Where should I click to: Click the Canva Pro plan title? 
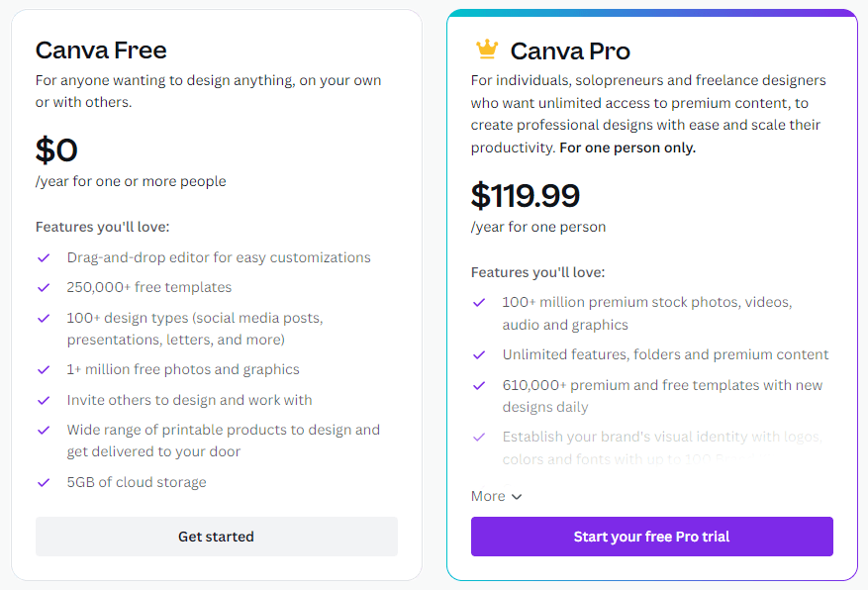[x=570, y=51]
